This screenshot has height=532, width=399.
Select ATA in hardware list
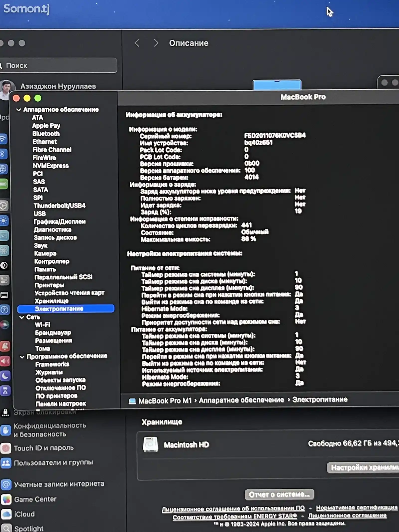tap(37, 117)
